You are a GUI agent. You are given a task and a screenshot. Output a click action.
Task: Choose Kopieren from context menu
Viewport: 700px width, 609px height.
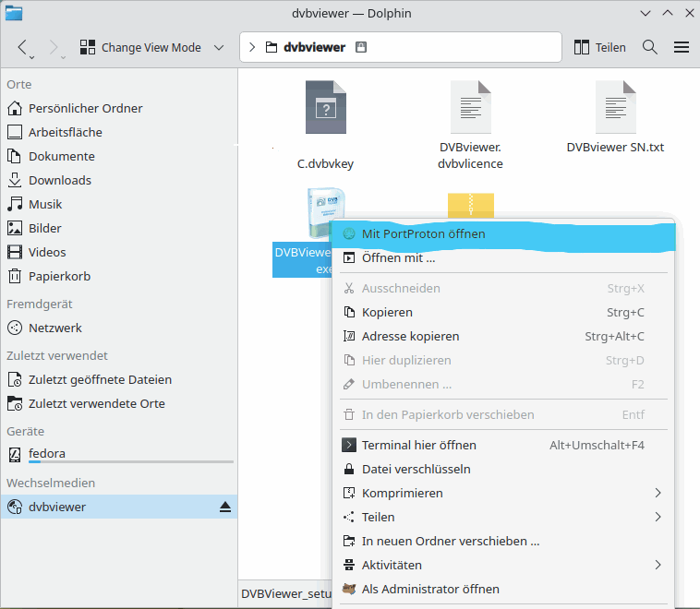503,312
